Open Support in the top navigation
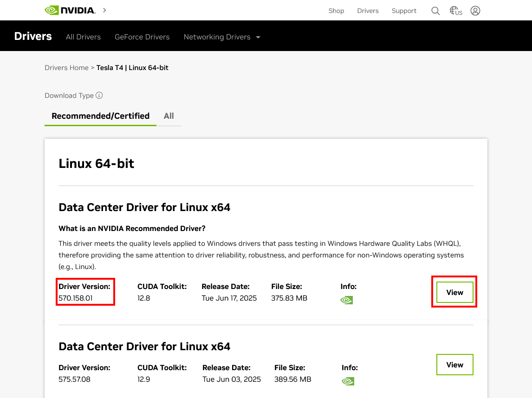This screenshot has width=532, height=398. point(404,11)
